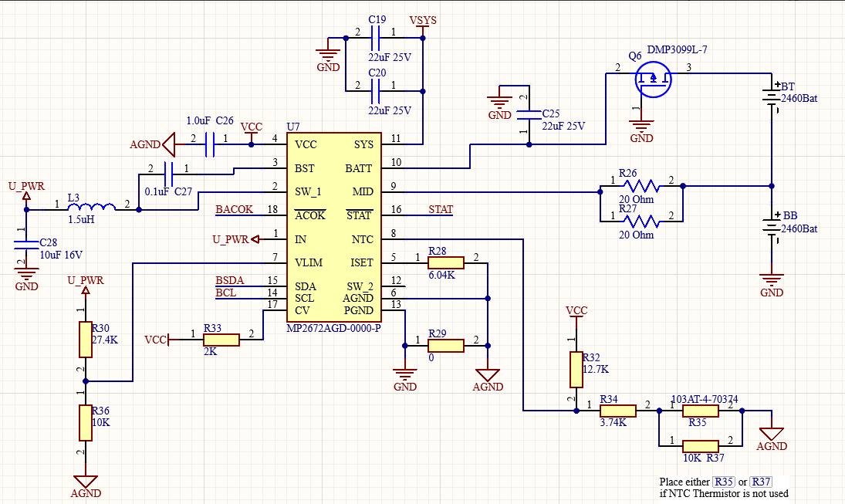Click the BACOK net label
This screenshot has height=504, width=845.
pos(234,209)
